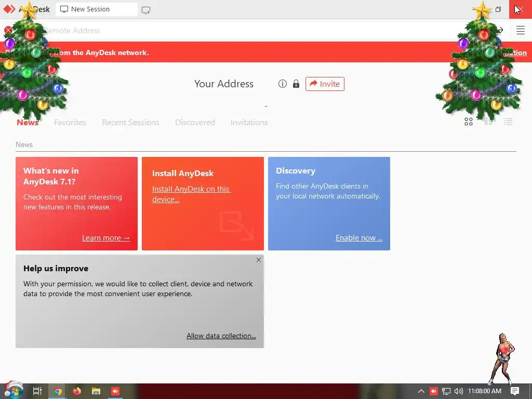Image resolution: width=532 pixels, height=399 pixels.
Task: Switch to the Favorites tab
Action: 70,122
